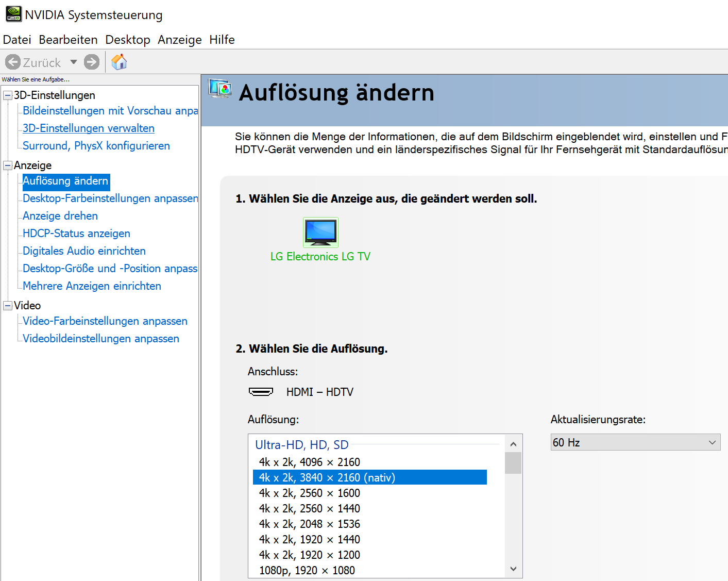Click the resolution list scrollbar thumb

[513, 463]
